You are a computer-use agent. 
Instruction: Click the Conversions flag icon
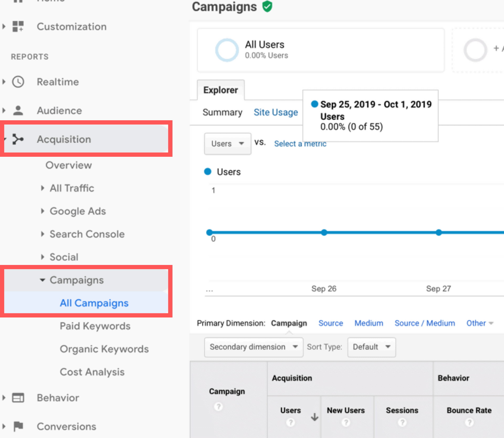pos(18,426)
